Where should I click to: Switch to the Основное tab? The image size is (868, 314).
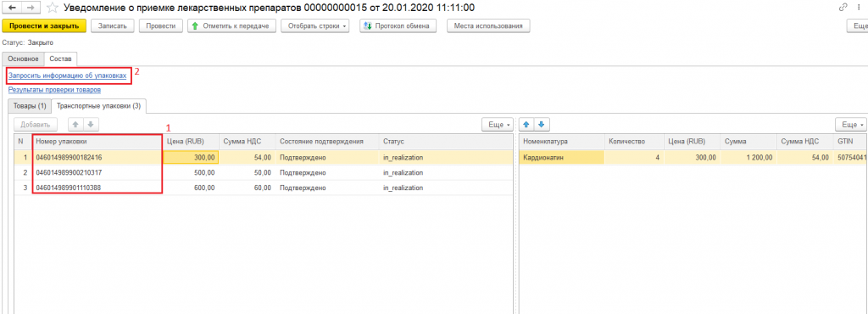(x=23, y=59)
